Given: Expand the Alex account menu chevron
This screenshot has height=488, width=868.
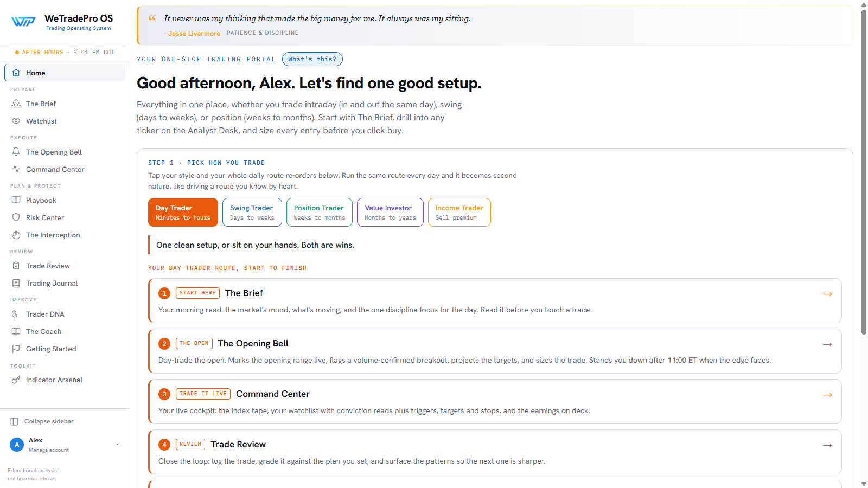Looking at the screenshot, I should [x=117, y=445].
